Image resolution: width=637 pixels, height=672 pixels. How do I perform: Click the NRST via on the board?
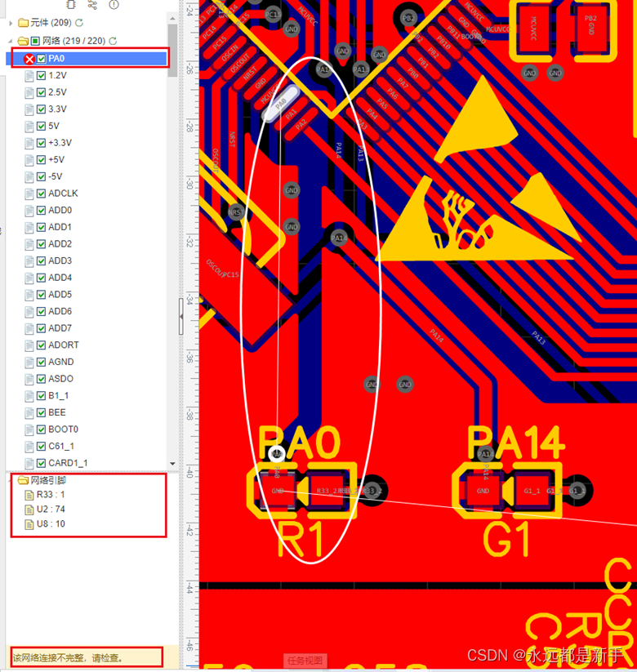coord(235,212)
